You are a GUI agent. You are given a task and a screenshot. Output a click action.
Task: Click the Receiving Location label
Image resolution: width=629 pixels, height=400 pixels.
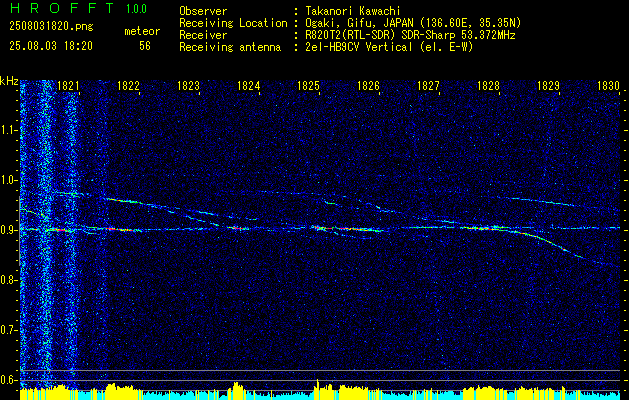pos(233,23)
